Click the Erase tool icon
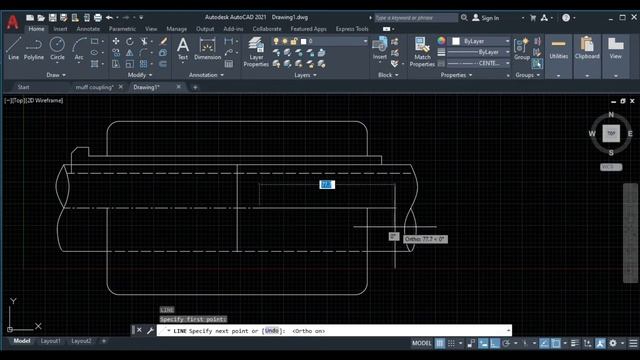The image size is (640, 360). click(163, 41)
